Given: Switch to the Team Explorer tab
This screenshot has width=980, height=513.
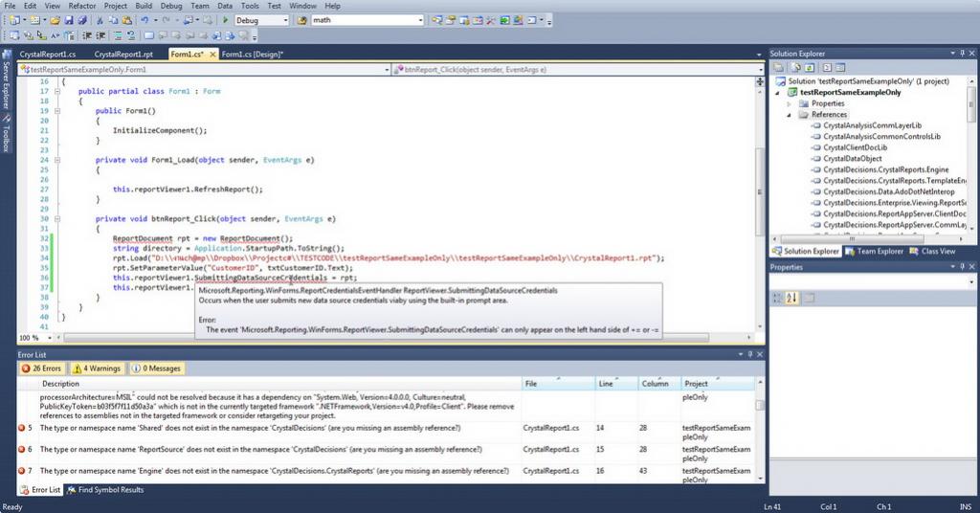Looking at the screenshot, I should (875, 251).
